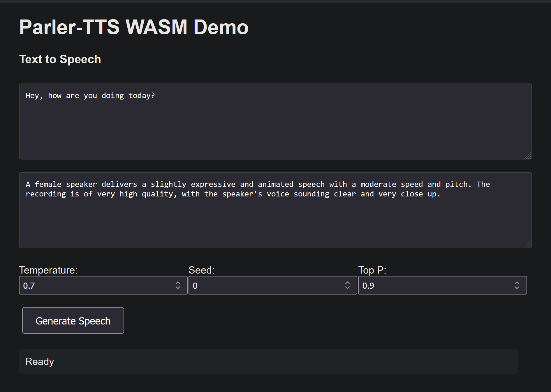Increase Seed with the up stepper arrow
The image size is (551, 392).
(347, 283)
